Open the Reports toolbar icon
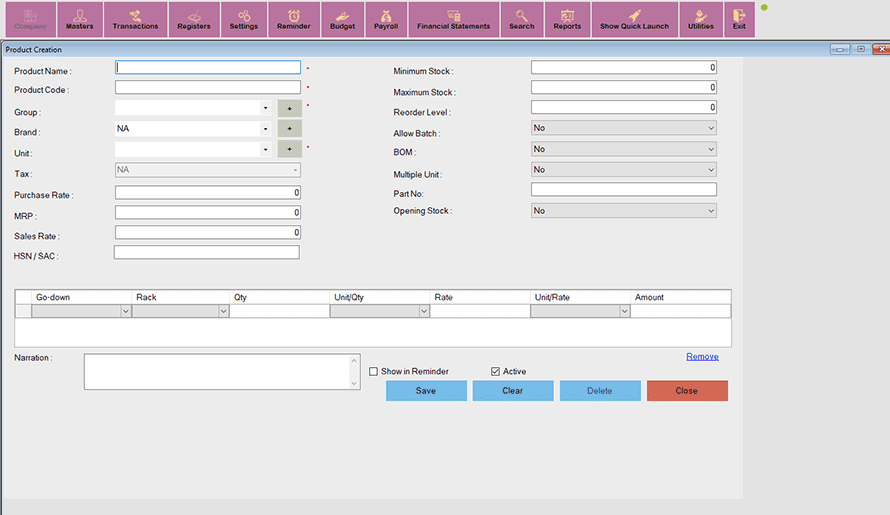This screenshot has height=515, width=890. (567, 19)
